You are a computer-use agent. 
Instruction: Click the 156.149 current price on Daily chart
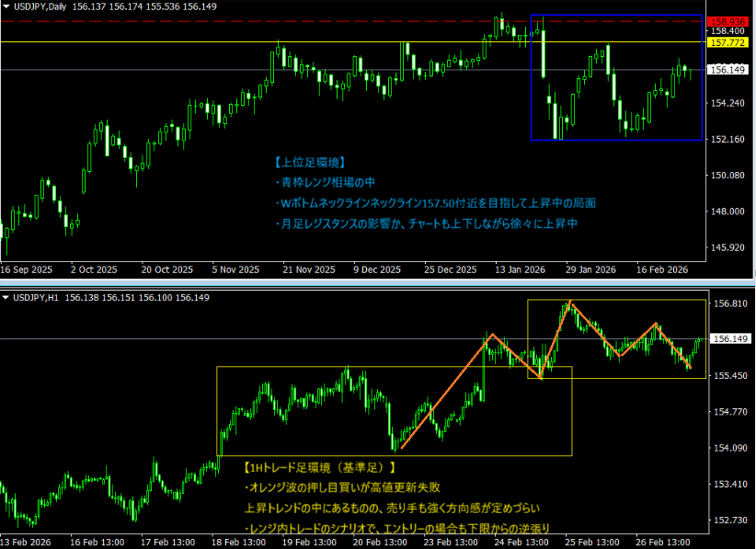[728, 70]
